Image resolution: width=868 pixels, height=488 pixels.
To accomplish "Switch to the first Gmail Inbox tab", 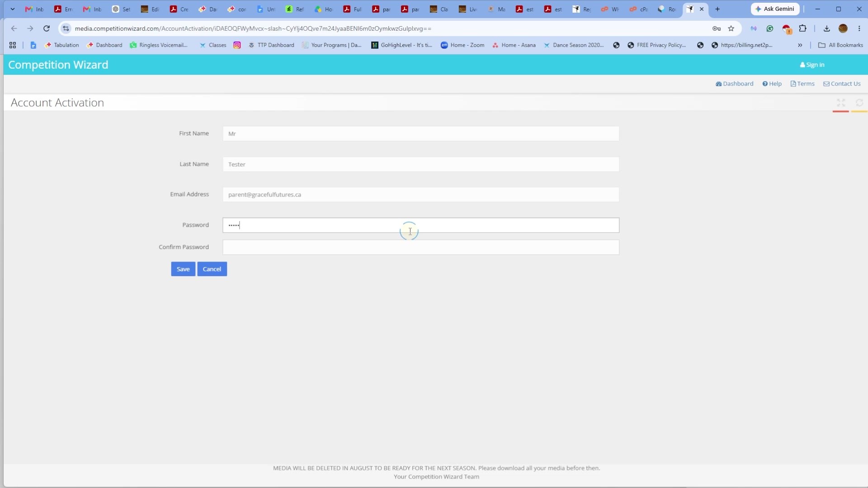I will [34, 9].
